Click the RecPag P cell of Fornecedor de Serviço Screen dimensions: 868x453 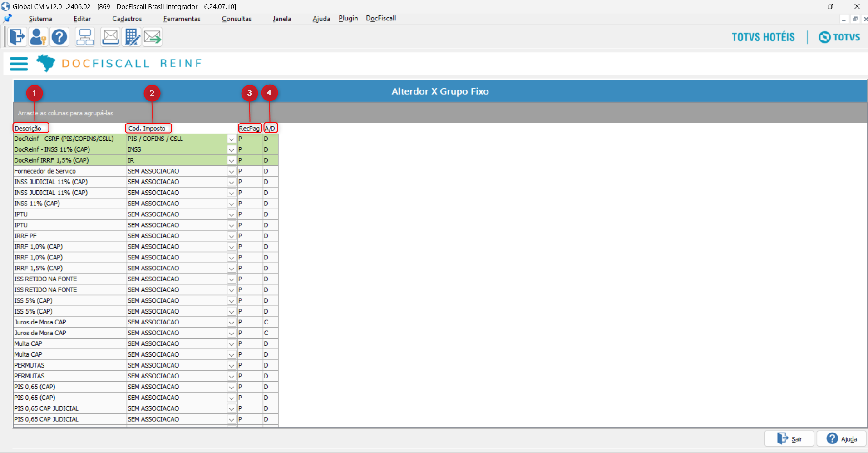coord(250,171)
